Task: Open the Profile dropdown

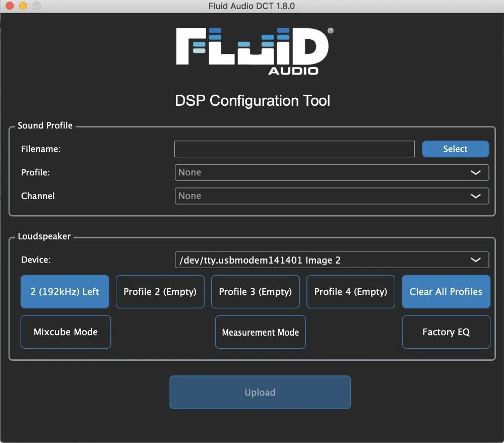Action: point(332,172)
